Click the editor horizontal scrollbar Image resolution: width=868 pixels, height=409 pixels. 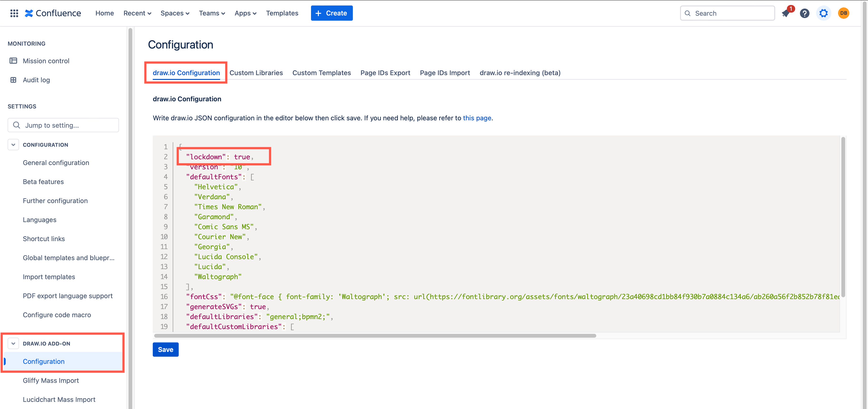pos(375,336)
